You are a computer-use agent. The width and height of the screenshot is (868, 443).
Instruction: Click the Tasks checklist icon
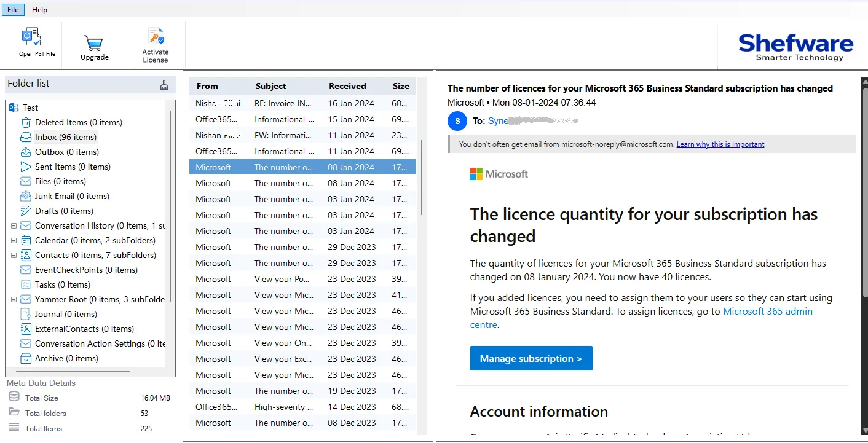[26, 284]
